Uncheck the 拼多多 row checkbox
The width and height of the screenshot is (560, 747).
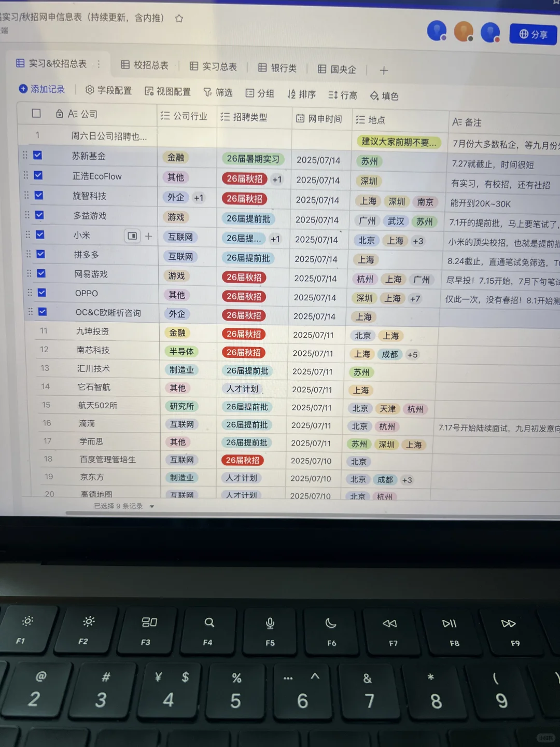40,254
